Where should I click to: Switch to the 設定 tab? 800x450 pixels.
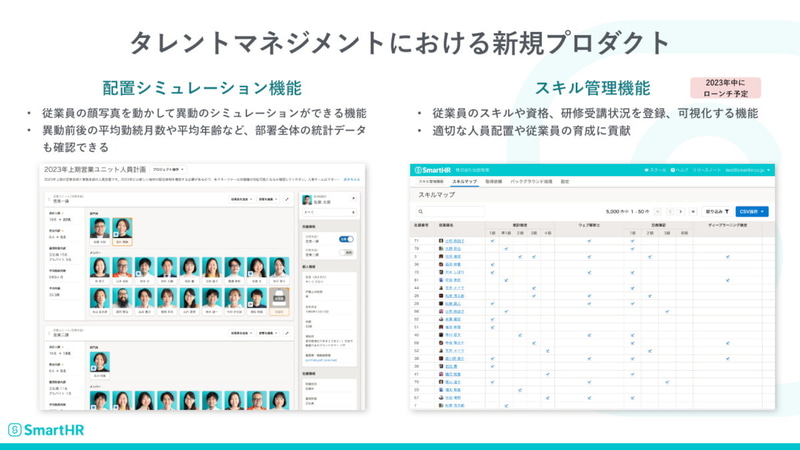tap(565, 182)
